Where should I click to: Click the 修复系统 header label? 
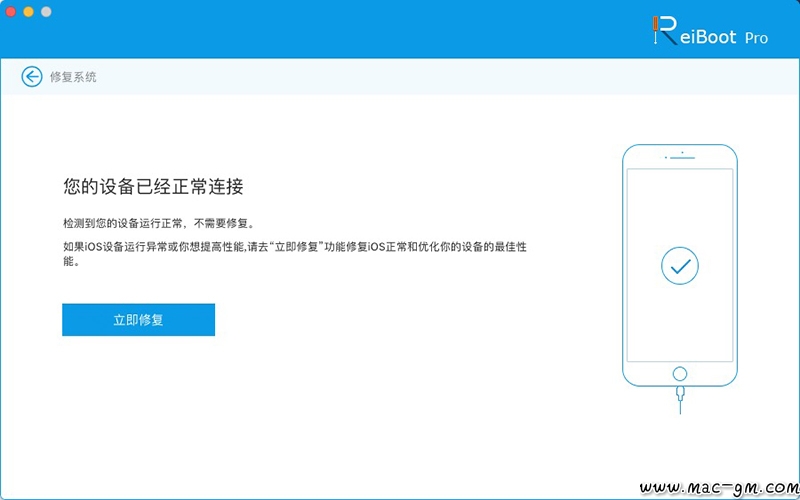click(x=73, y=77)
